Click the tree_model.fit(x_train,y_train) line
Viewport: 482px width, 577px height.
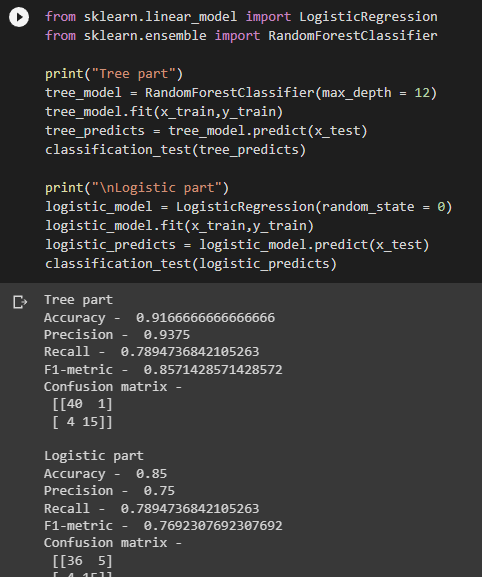(164, 111)
